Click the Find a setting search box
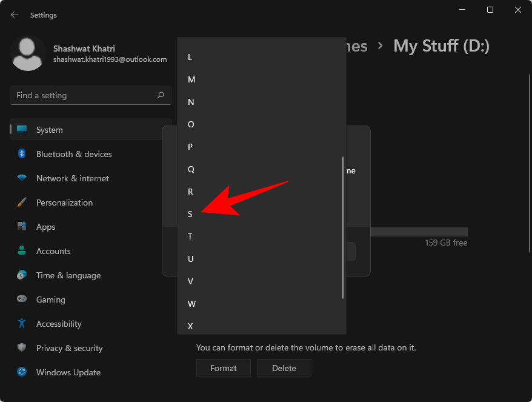Viewport: 532px width, 402px height. [x=85, y=95]
